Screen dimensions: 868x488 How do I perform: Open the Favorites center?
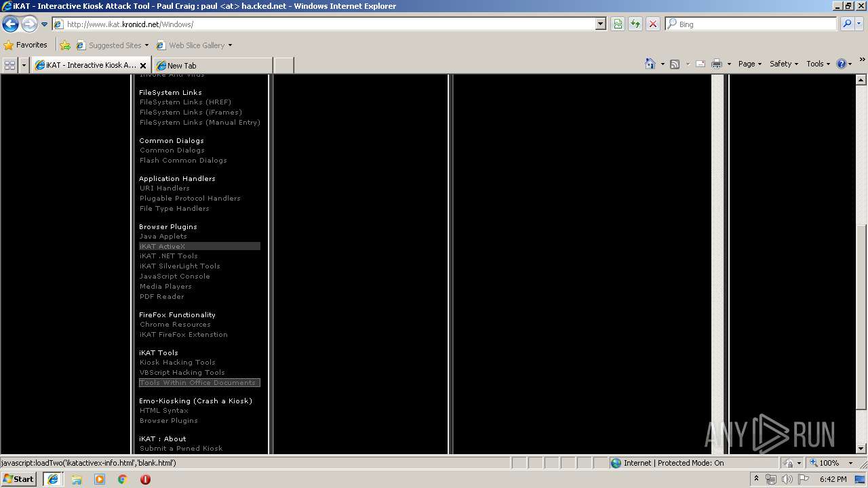[26, 45]
